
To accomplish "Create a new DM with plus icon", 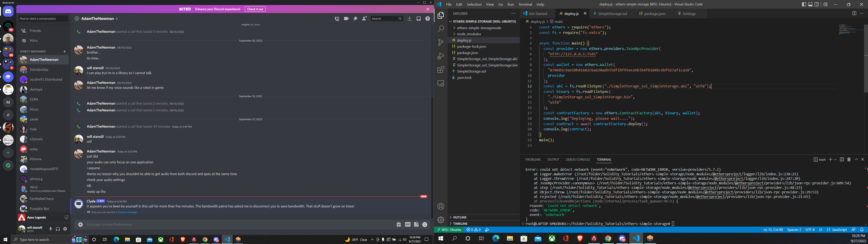I will [64, 52].
